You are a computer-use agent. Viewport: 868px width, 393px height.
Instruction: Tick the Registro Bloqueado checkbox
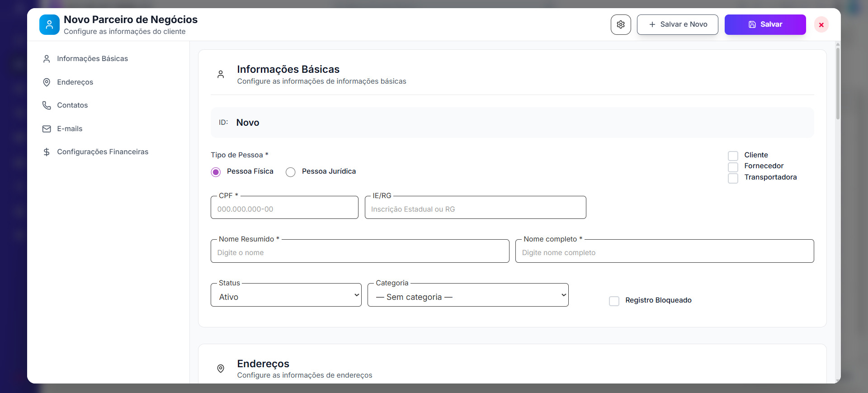click(614, 301)
